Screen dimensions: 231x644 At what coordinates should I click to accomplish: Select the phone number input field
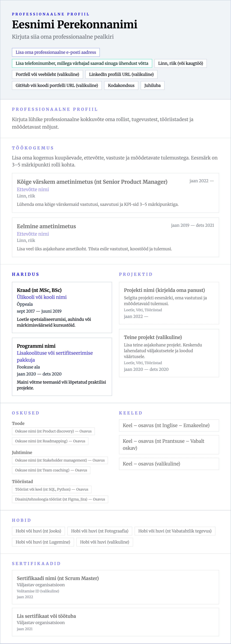point(82,63)
